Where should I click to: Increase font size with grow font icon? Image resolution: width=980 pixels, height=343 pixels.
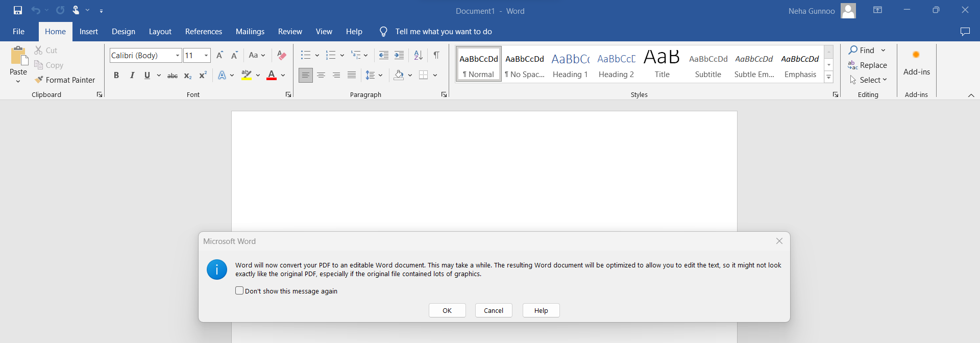219,55
